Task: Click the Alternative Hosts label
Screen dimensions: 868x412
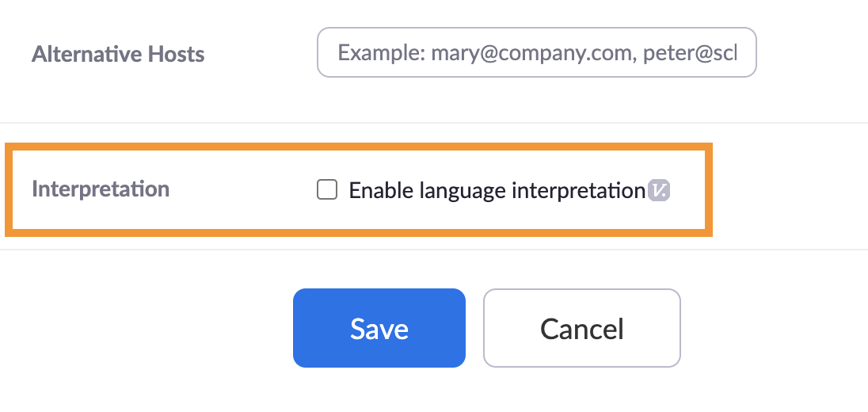Action: [x=118, y=54]
